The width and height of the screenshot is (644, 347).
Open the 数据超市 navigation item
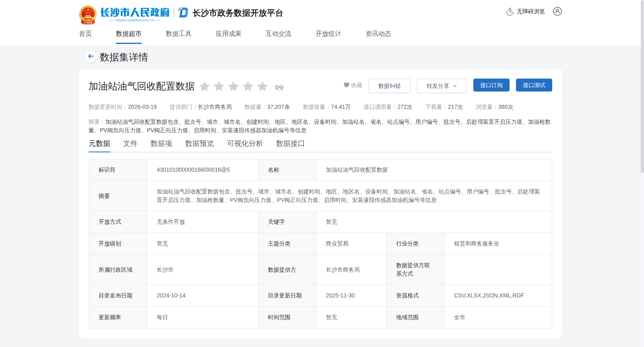tap(129, 34)
